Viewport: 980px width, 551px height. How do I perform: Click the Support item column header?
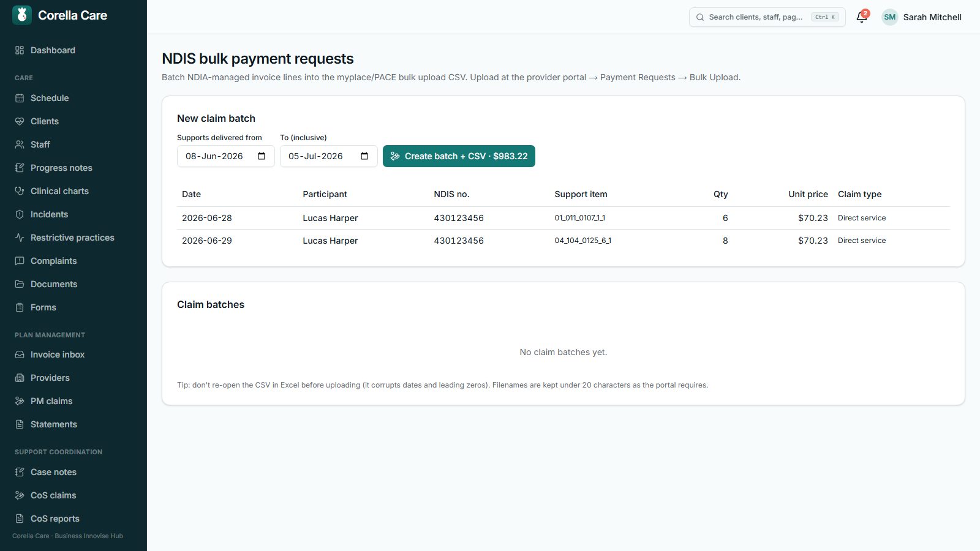pyautogui.click(x=581, y=194)
